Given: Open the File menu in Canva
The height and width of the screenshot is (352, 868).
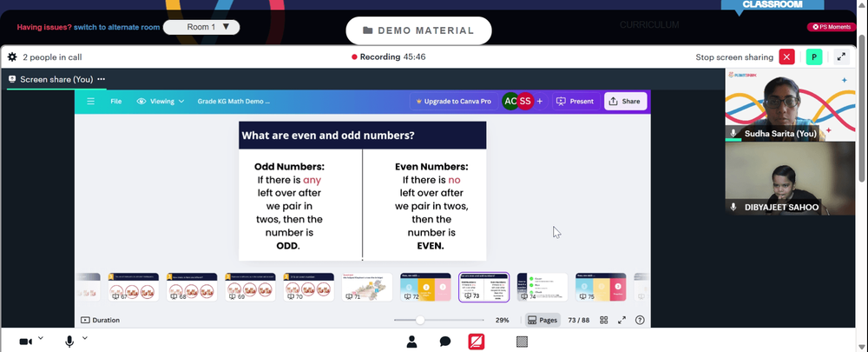Looking at the screenshot, I should coord(115,102).
